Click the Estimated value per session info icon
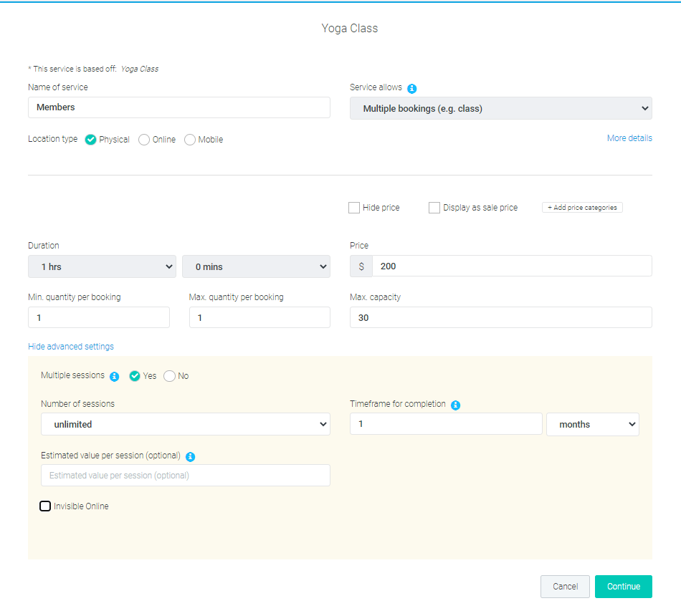This screenshot has width=681, height=616. point(190,456)
